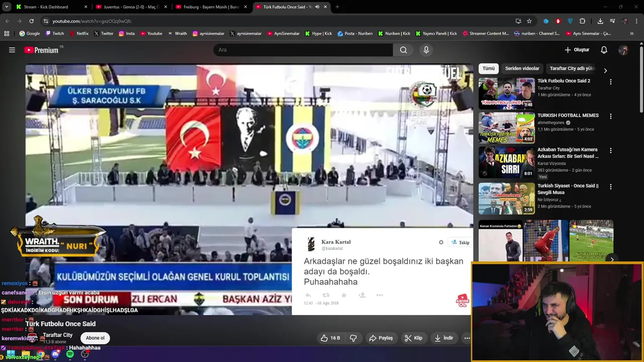Open Türk Futbolu Once Said 2 thumbnail

coord(507,94)
